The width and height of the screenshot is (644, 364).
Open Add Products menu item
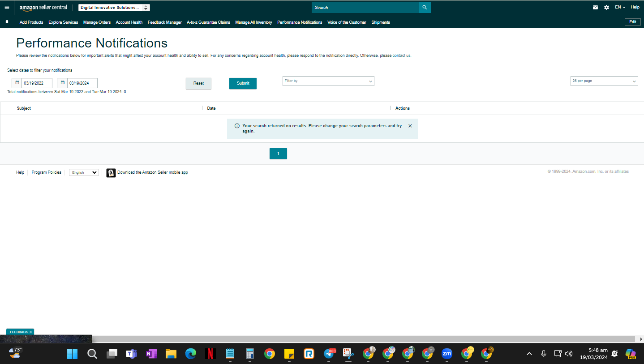tap(31, 22)
